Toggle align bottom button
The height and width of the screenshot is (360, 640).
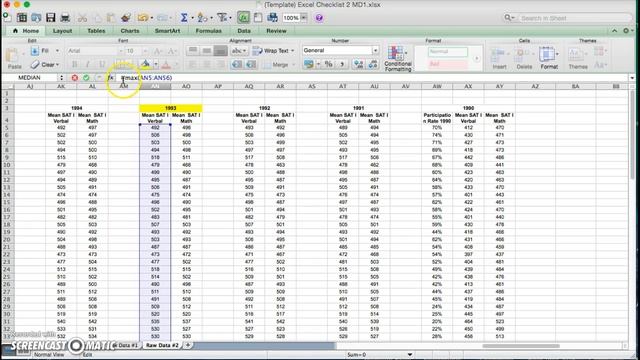(220, 51)
